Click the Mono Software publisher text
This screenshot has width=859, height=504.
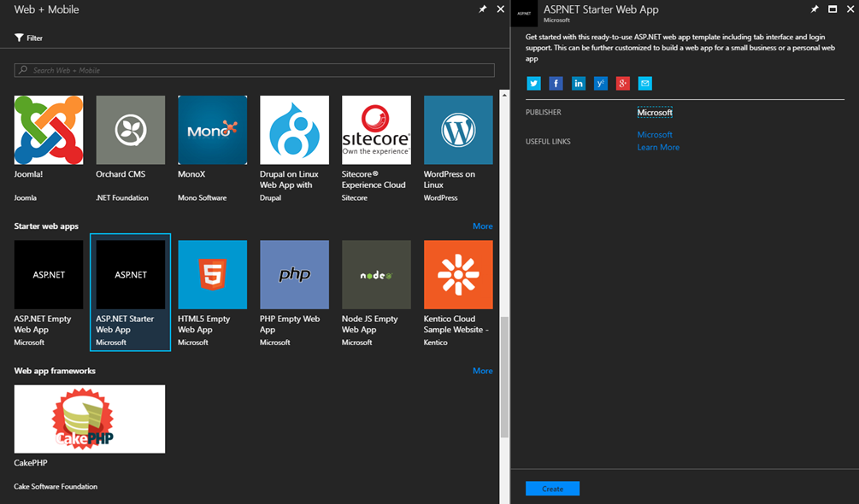point(203,197)
